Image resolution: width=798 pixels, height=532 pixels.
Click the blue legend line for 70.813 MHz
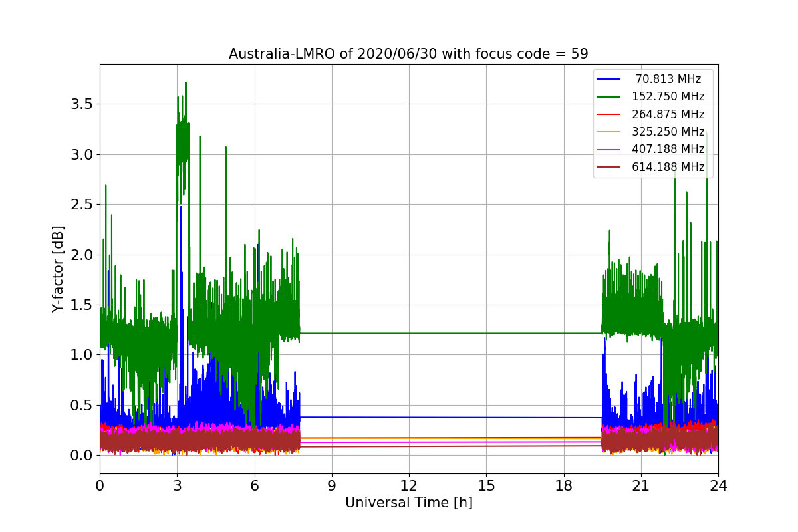[x=609, y=80]
